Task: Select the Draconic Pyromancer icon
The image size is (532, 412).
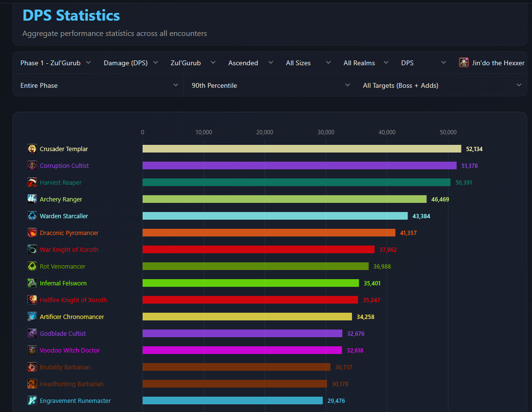Action: (32, 233)
